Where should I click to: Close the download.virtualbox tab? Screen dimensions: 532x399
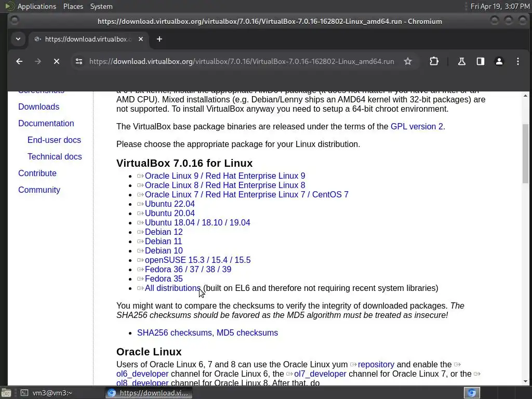coord(141,39)
